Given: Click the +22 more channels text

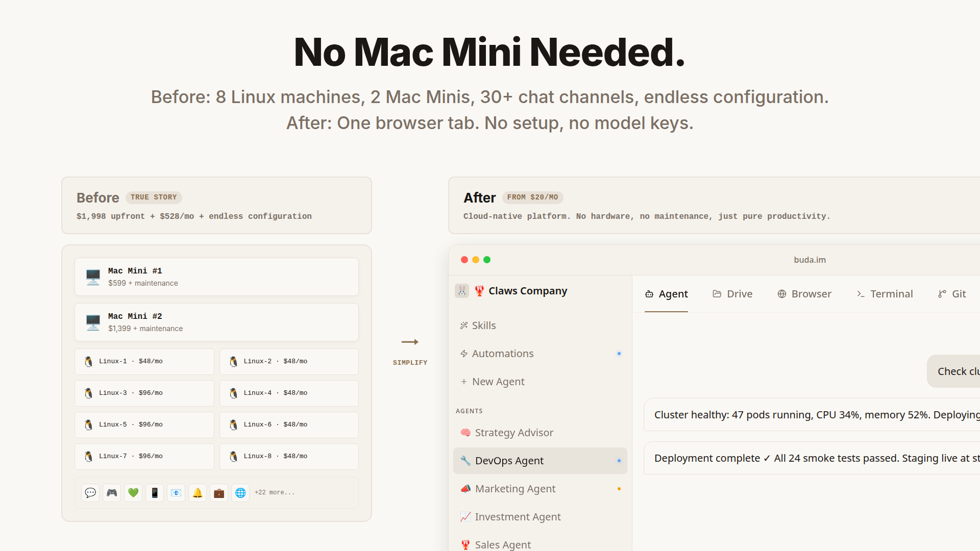Looking at the screenshot, I should [x=275, y=493].
